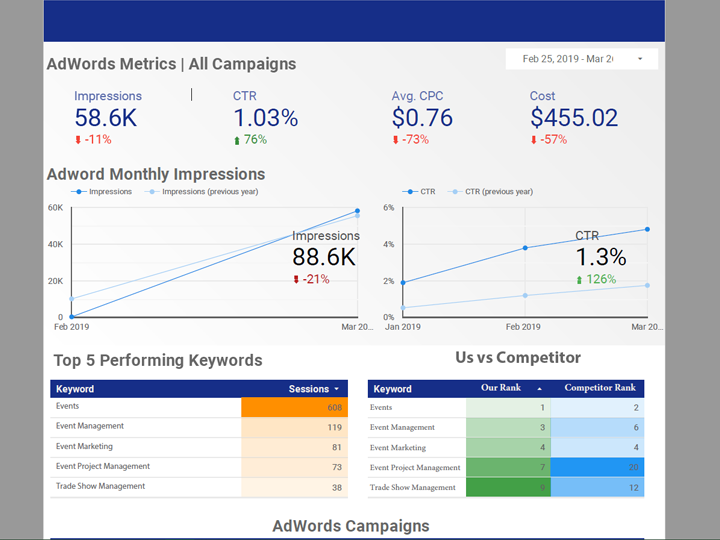Click Event Management in Us vs Competitor table

coord(402,428)
